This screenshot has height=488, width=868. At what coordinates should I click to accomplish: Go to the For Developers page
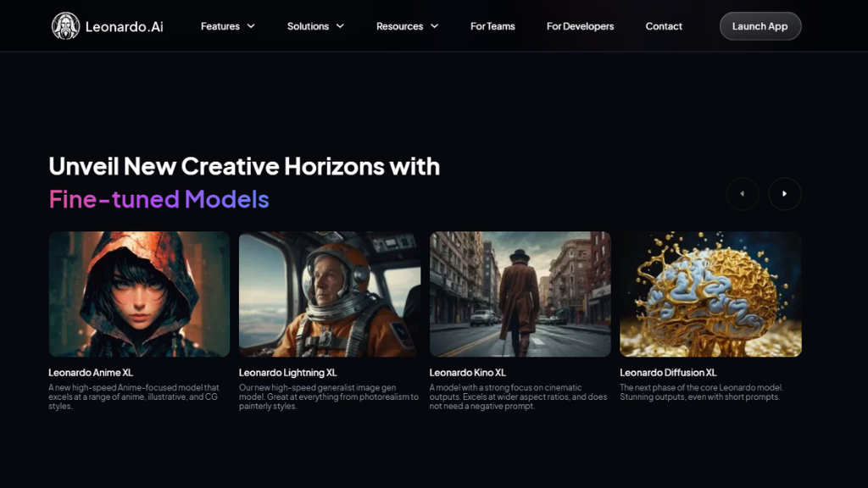[580, 26]
